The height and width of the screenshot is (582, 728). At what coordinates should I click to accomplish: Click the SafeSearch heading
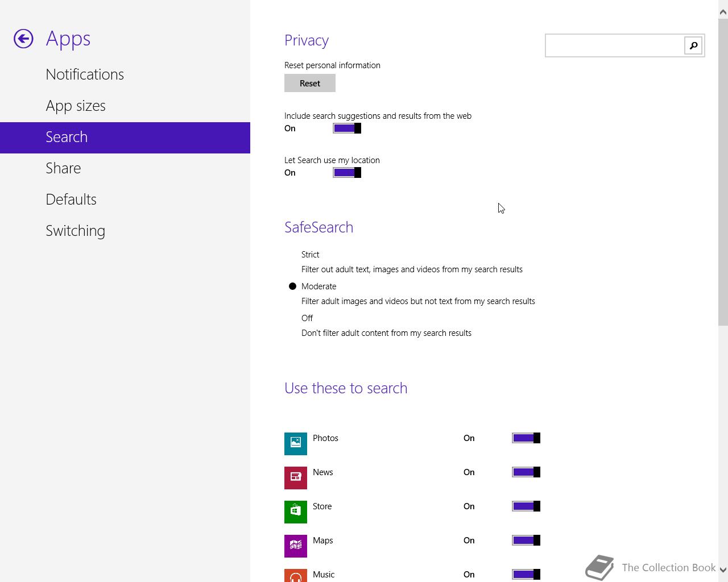(318, 227)
